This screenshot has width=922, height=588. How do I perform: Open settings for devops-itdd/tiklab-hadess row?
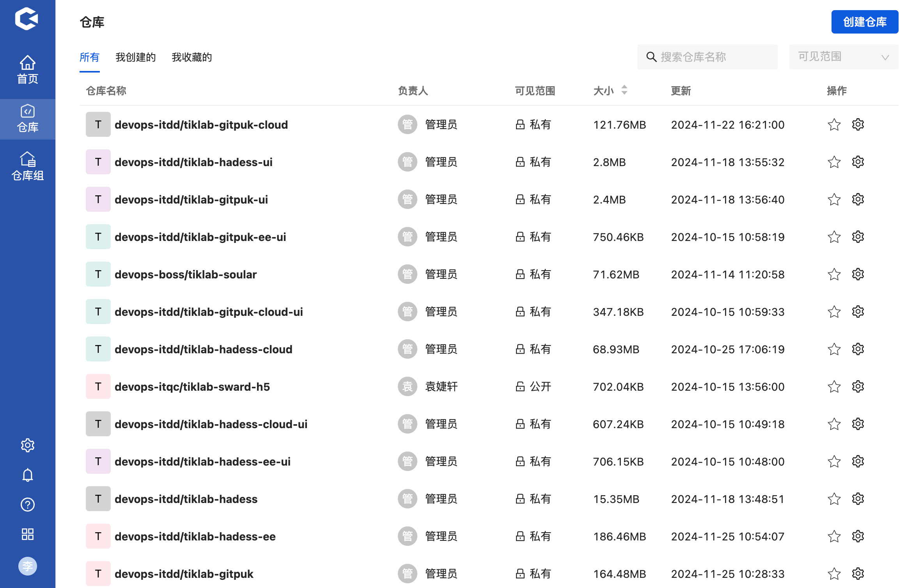(858, 499)
